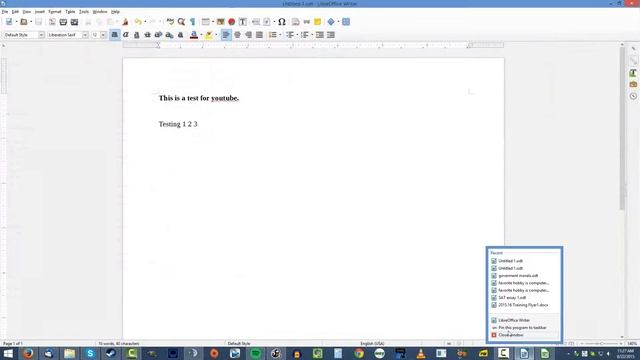Open the basic shapes diamond icon
640x360 pixels.
(x=331, y=22)
